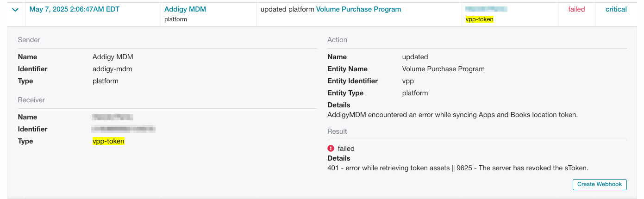Screen dimensions: 644x199
Task: Click the Create Webhook button
Action: click(x=600, y=184)
